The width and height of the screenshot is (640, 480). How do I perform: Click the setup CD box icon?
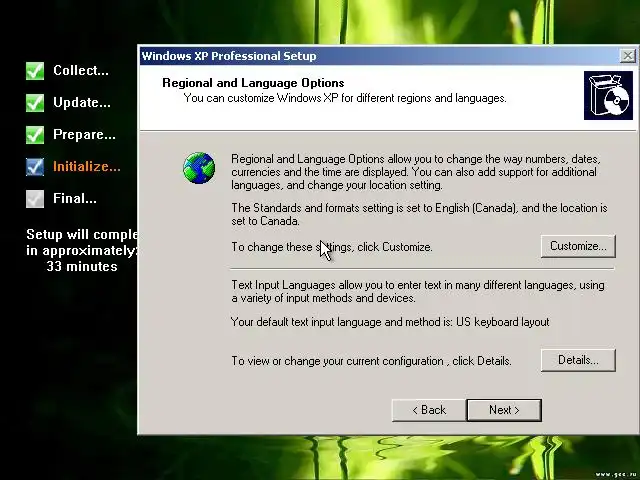(608, 96)
